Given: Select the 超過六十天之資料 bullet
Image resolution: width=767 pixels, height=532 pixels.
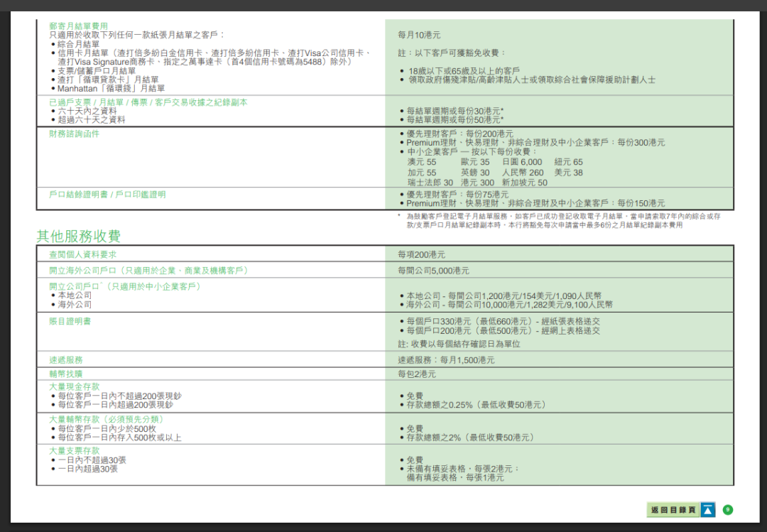Looking at the screenshot, I should pyautogui.click(x=92, y=120).
